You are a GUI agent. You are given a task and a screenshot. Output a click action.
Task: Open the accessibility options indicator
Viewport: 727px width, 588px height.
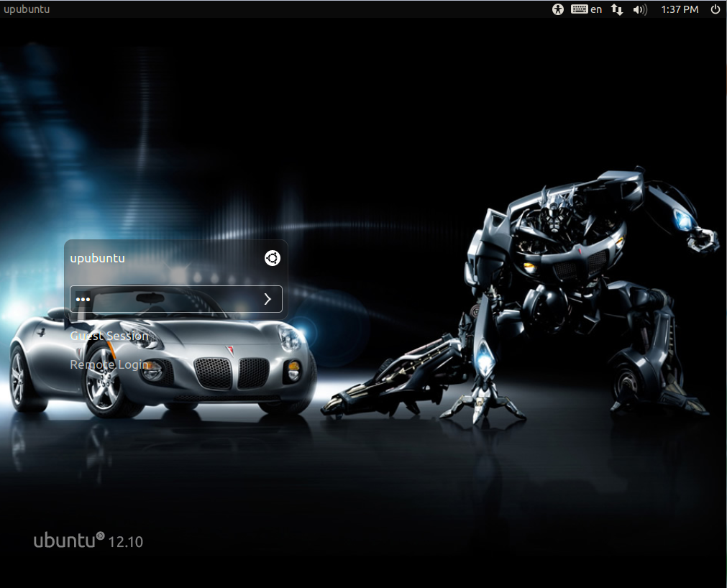tap(558, 9)
